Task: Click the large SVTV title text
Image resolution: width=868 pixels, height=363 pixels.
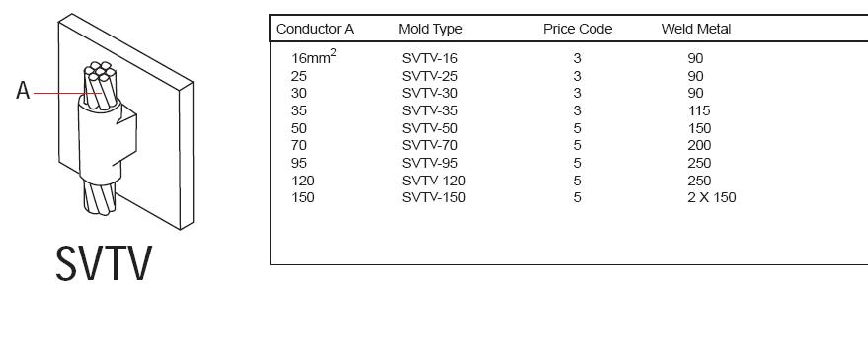Action: [x=104, y=263]
